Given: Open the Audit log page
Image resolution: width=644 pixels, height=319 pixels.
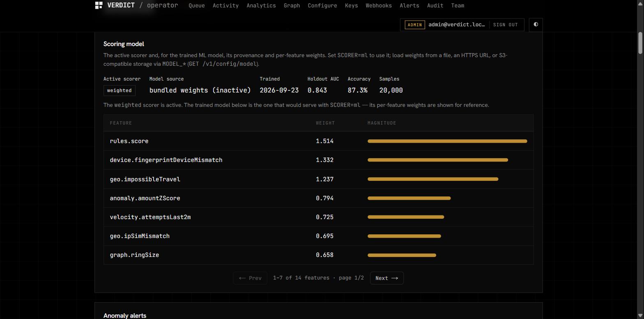Looking at the screenshot, I should point(435,6).
